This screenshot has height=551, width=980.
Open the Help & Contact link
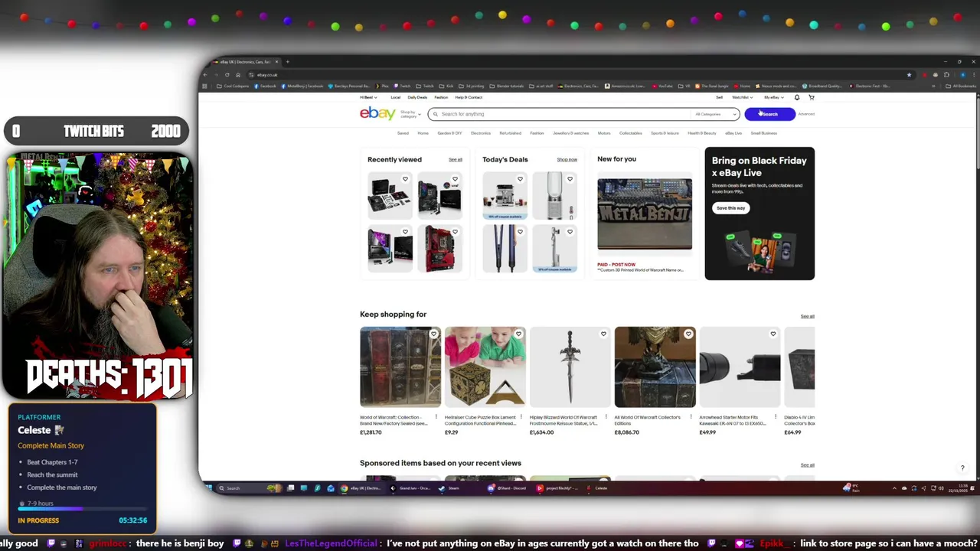[469, 97]
